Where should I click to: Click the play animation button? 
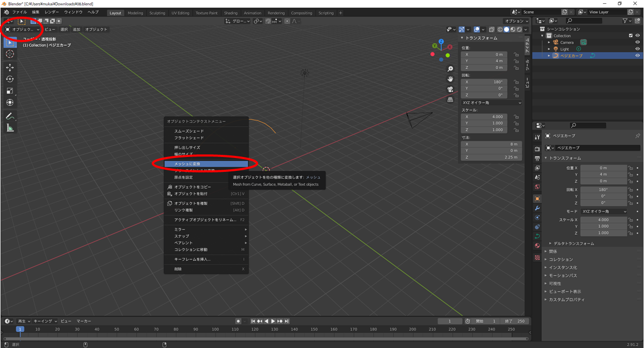(273, 321)
